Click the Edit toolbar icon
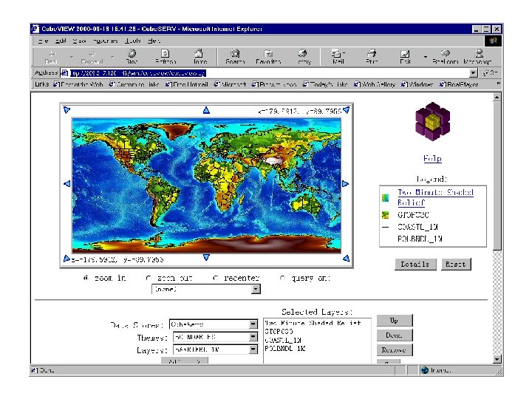The width and height of the screenshot is (532, 399). tap(405, 57)
